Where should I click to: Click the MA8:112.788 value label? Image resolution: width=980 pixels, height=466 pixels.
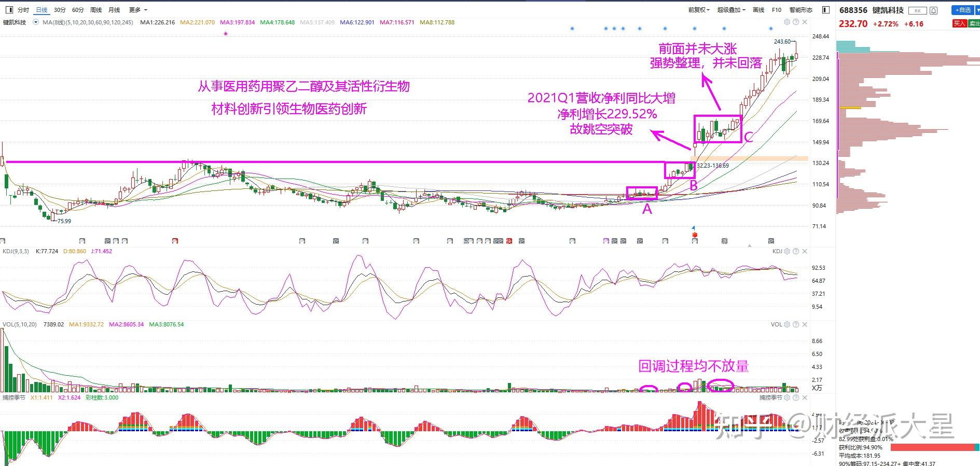[x=437, y=22]
